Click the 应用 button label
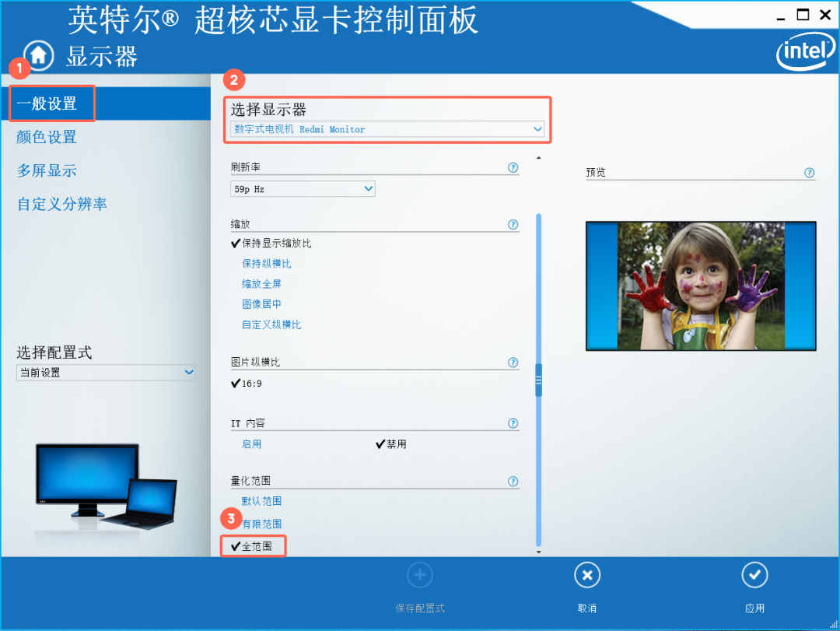The height and width of the screenshot is (631, 840). (x=754, y=608)
